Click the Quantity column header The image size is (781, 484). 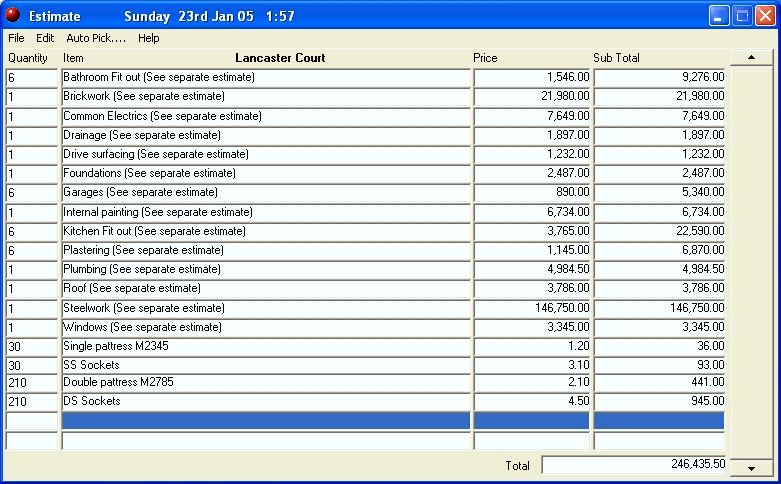28,58
